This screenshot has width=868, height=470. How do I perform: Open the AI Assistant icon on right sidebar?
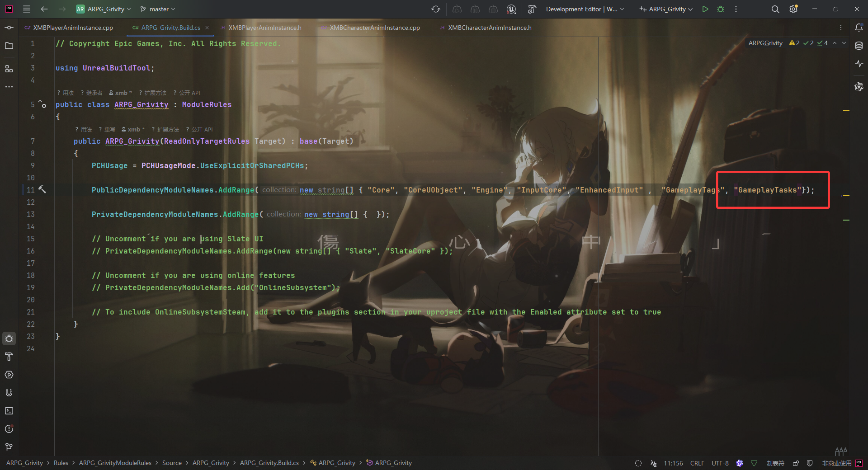tap(859, 87)
